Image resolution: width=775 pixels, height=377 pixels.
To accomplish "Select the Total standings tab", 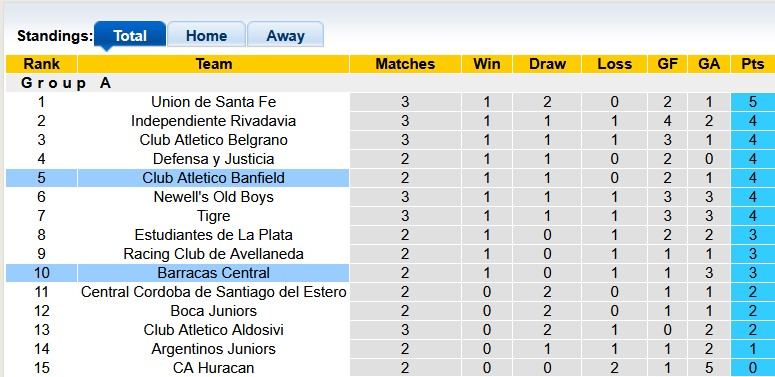I will 129,35.
